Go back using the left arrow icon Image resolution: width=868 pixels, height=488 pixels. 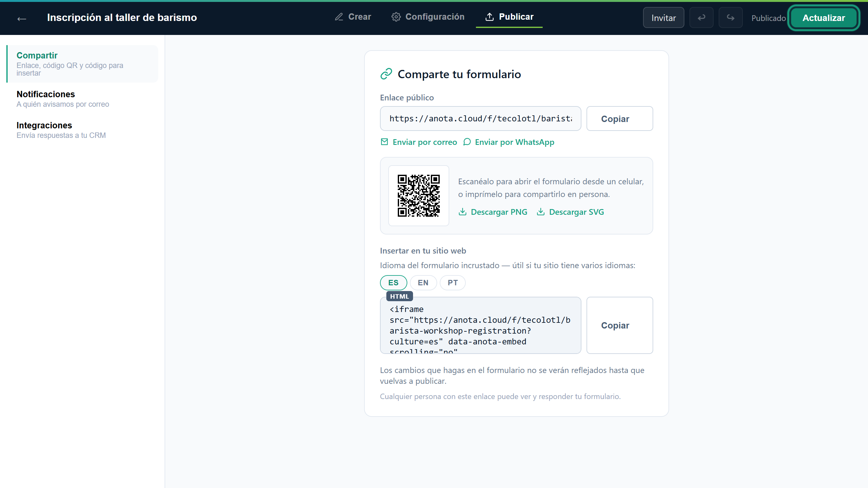tap(22, 18)
